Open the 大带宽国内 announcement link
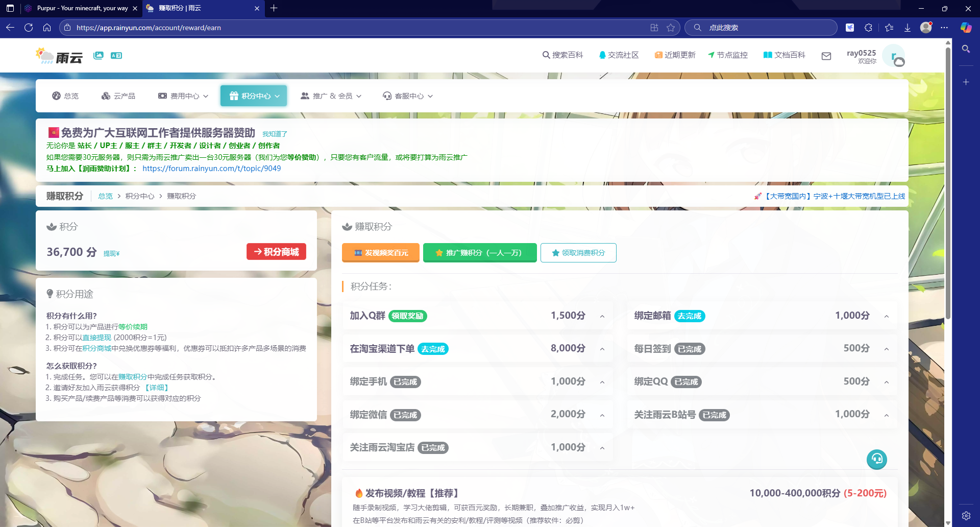The image size is (980, 527). point(829,196)
